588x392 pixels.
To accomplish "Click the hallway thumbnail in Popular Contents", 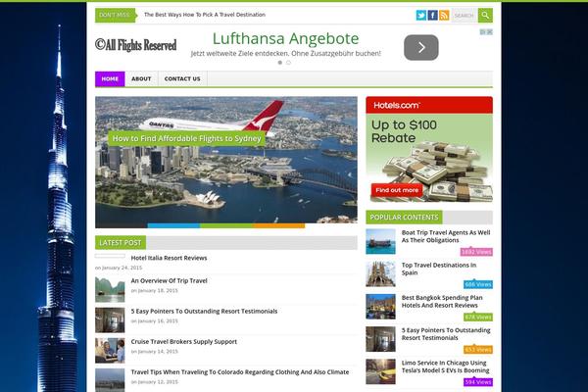I will coord(380,339).
